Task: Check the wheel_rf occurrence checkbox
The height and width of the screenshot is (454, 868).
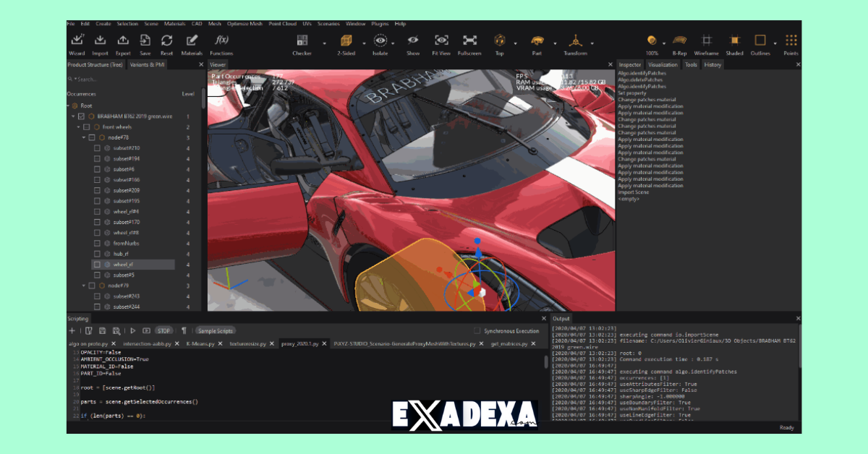Action: tap(95, 264)
